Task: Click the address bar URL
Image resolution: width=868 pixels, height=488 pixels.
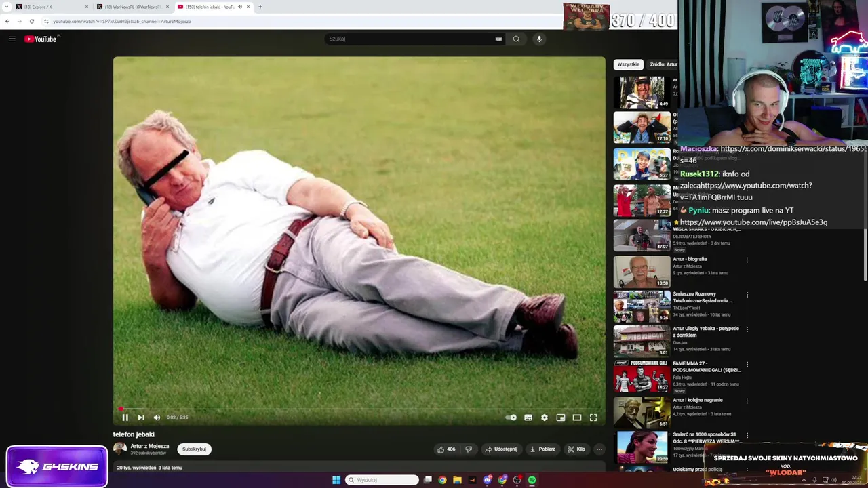Action: pyautogui.click(x=122, y=21)
